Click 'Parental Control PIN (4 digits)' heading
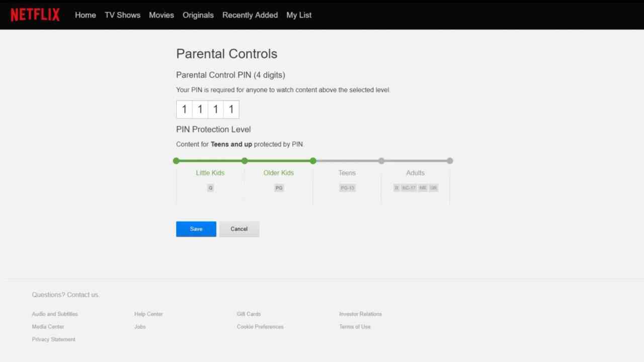The image size is (644, 362). 230,75
